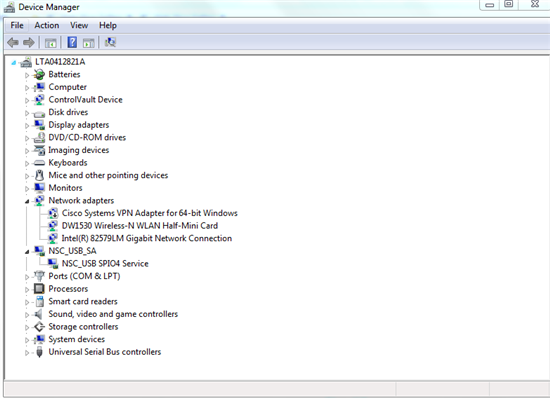Viewport: 550px width, 398px height.
Task: Click the Batteries category icon
Action: coord(39,74)
